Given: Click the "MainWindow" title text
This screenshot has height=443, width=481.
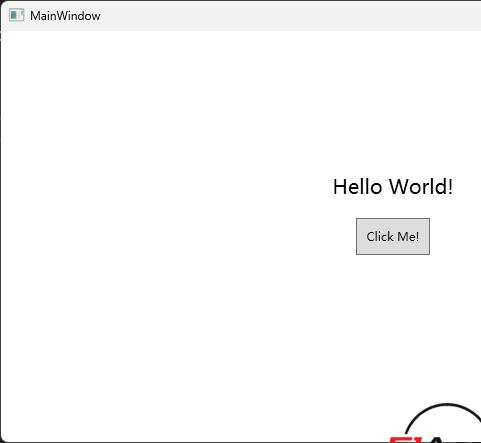Looking at the screenshot, I should (65, 16).
